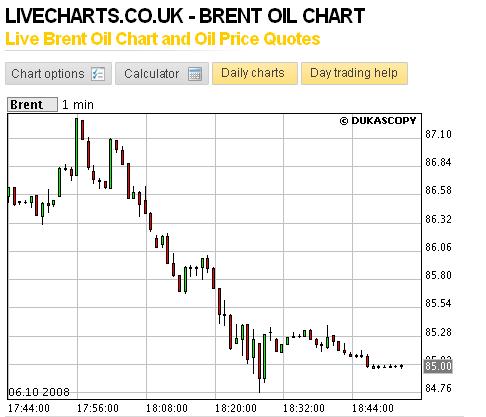Click the tallest green candle near 17:56
This screenshot has height=417, width=486.
76,147
